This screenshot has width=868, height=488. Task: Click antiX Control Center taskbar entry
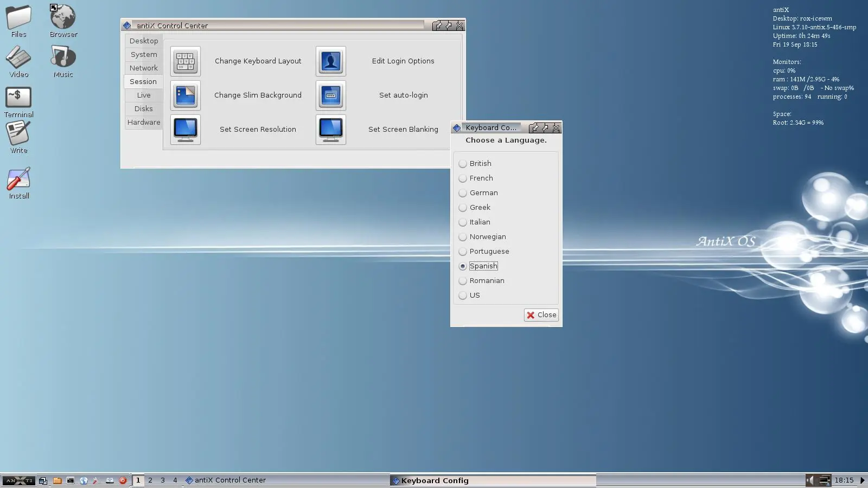(286, 480)
